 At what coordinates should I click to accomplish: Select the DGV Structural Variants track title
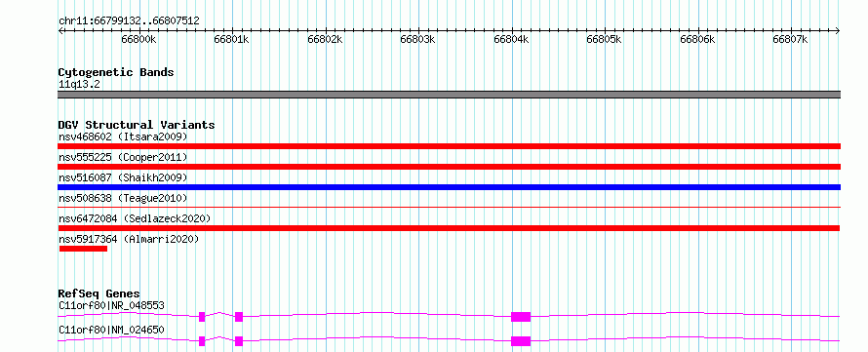coord(137,125)
